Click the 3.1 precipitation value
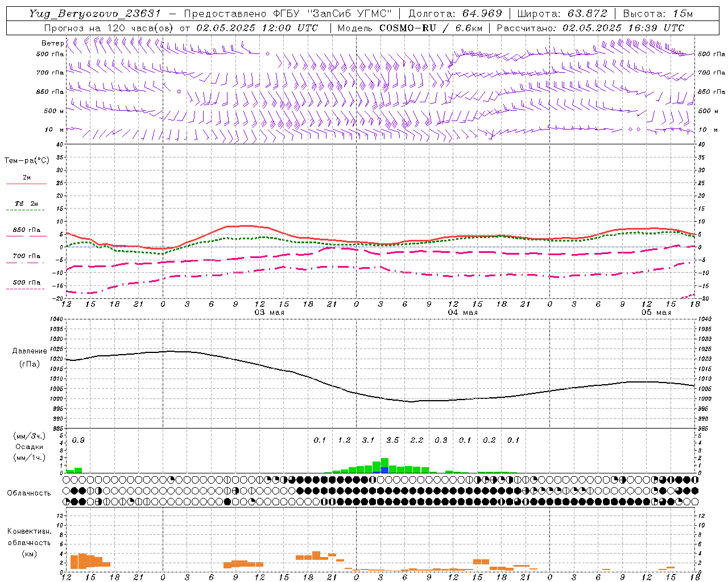Image resolution: width=728 pixels, height=582 pixels. point(368,440)
